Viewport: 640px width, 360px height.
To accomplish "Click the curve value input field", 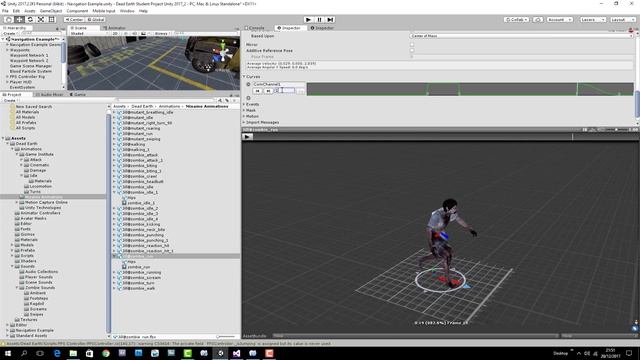I will pos(284,91).
